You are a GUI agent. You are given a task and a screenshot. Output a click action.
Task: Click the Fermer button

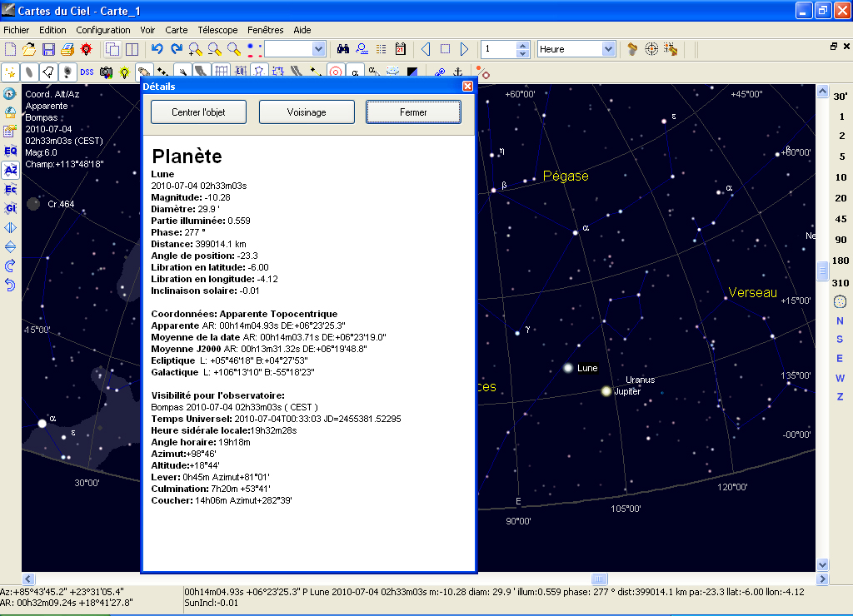[x=413, y=112]
